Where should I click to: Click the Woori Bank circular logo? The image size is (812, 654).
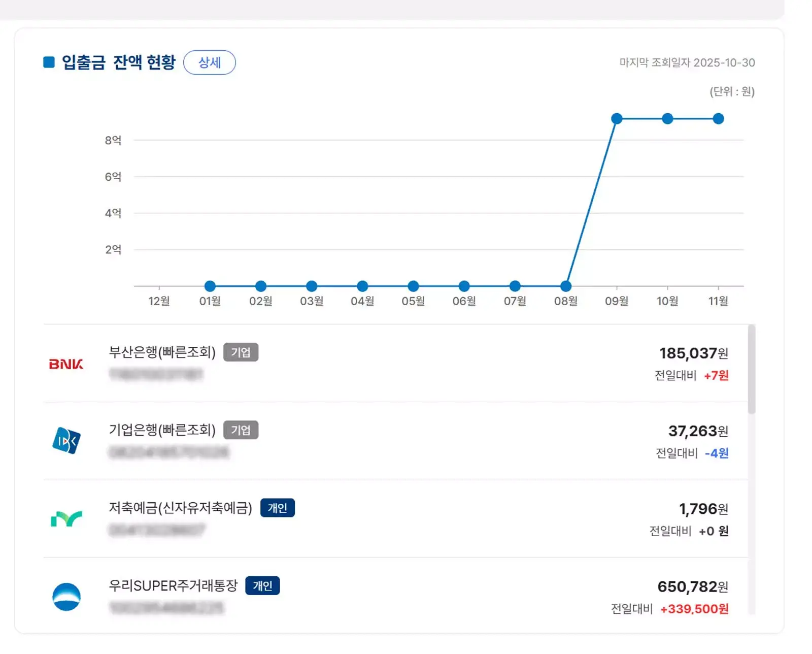point(66,597)
